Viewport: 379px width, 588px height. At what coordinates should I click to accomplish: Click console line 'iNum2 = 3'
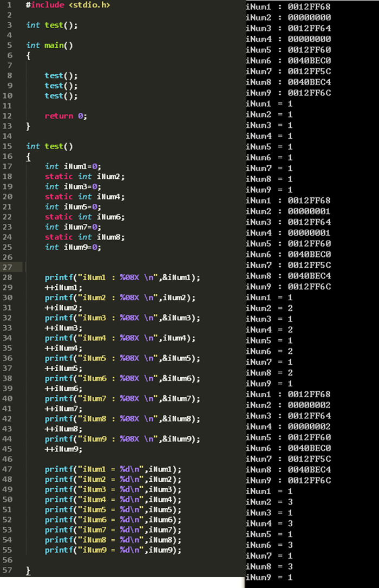pos(269,502)
